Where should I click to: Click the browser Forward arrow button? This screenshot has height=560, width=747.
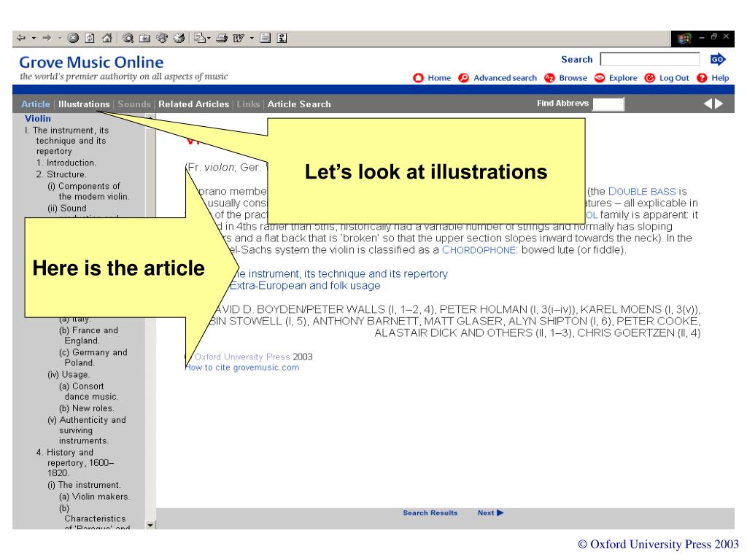click(47, 38)
